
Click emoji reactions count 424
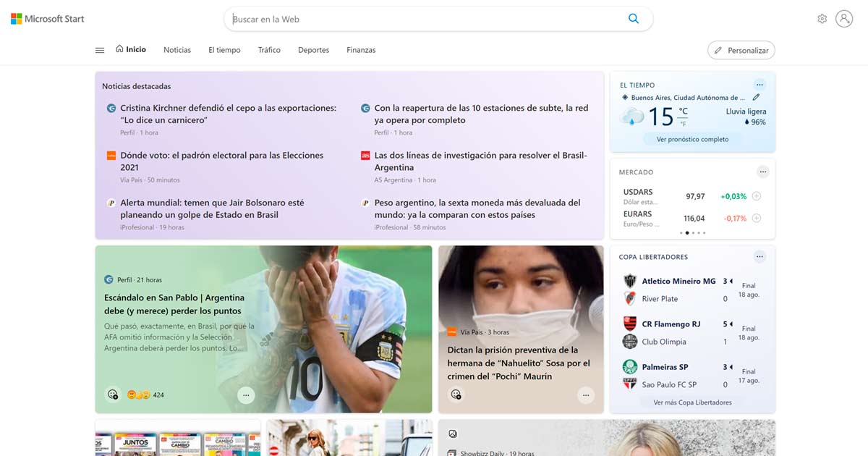tap(145, 395)
